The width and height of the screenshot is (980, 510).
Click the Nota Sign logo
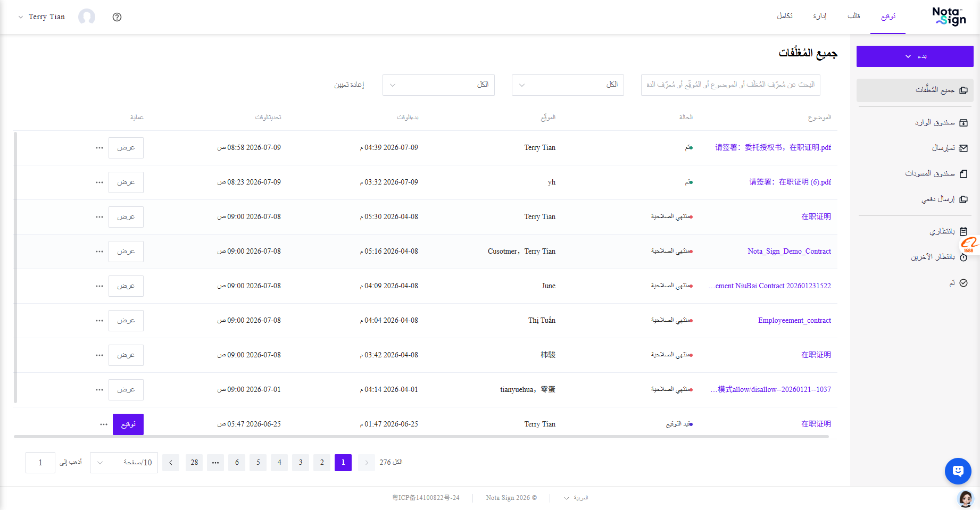(x=949, y=16)
